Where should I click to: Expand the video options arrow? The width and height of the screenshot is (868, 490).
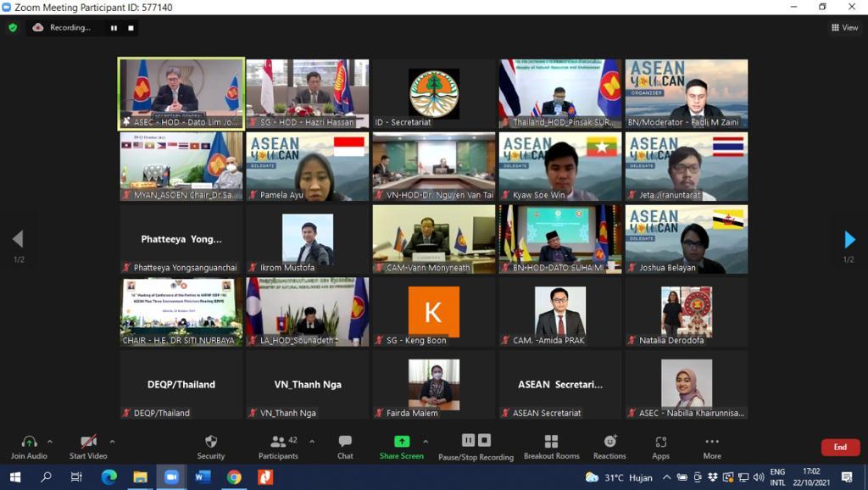(112, 441)
